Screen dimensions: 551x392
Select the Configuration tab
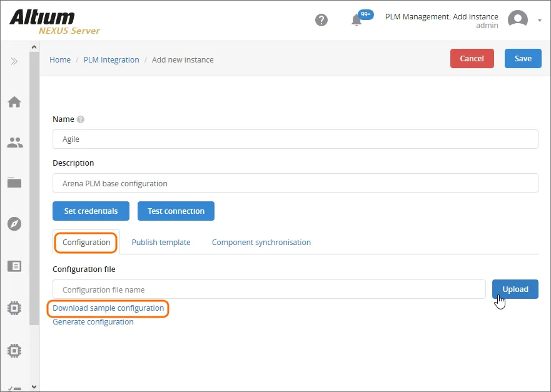point(86,243)
